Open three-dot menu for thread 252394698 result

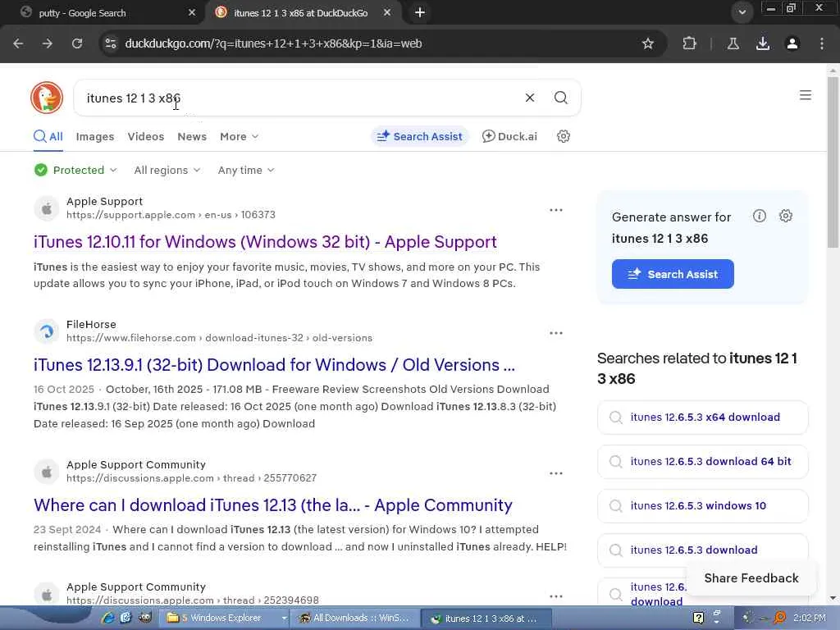click(x=556, y=596)
